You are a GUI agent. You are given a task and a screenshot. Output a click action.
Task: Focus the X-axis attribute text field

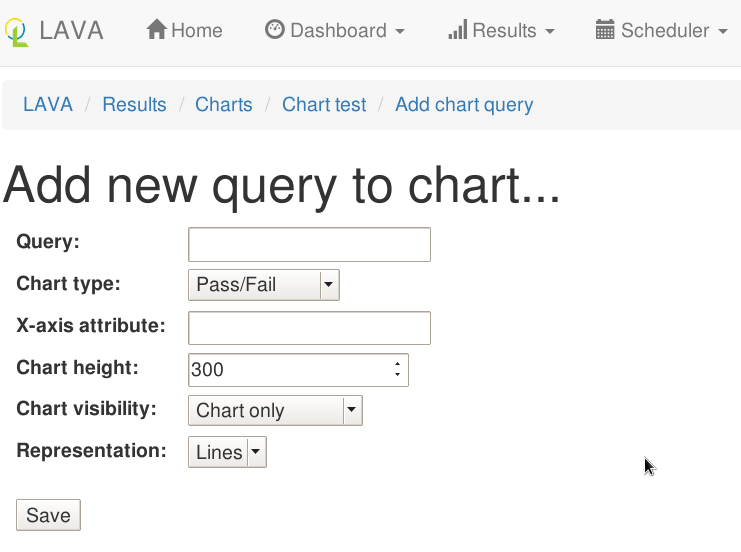point(309,328)
